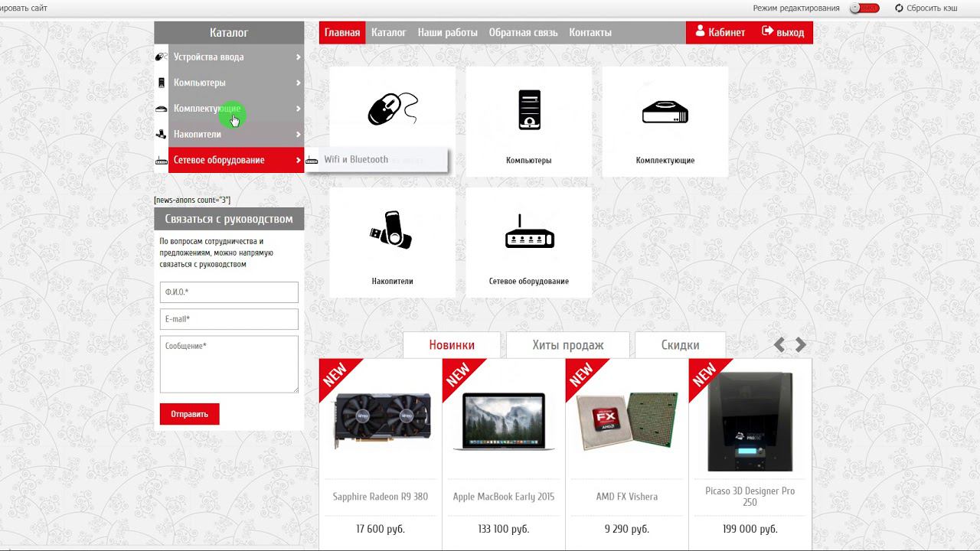The image size is (980, 551).
Task: Select Wifi и Bluetooth submenu entry
Action: click(376, 160)
